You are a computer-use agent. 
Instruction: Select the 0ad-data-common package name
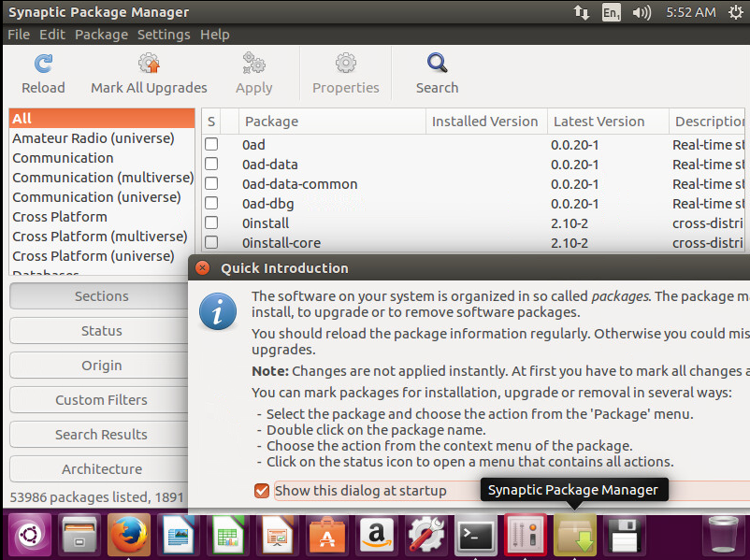(300, 184)
